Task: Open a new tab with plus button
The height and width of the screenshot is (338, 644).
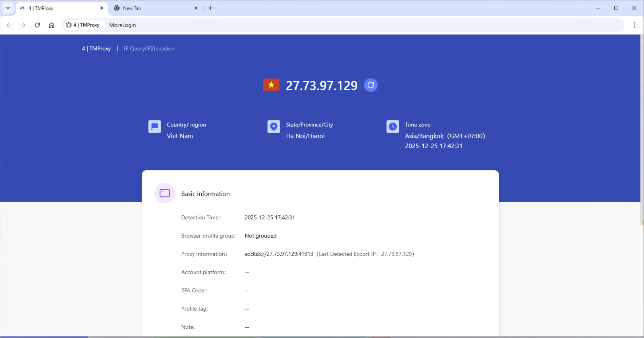Action: (x=210, y=8)
